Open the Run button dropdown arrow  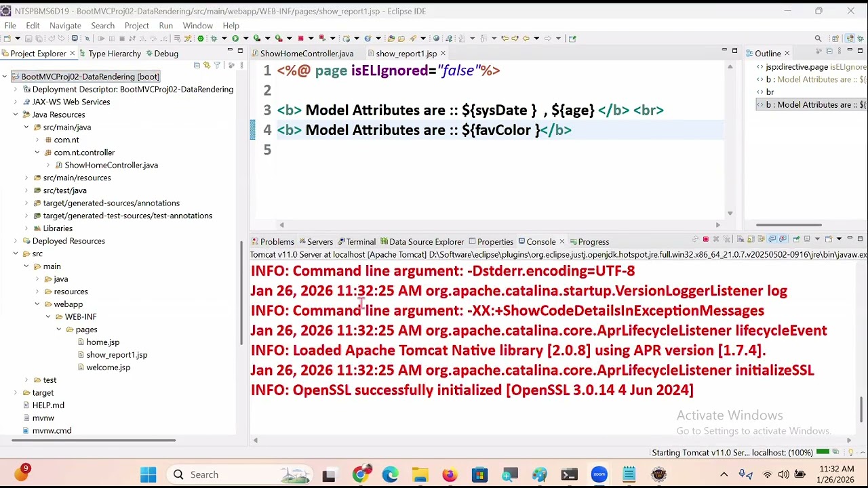pyautogui.click(x=245, y=39)
